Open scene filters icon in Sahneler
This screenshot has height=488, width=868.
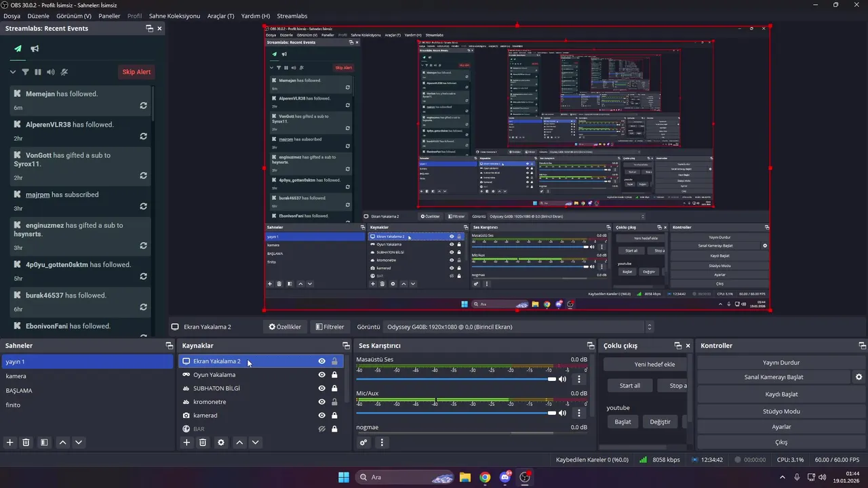[x=44, y=443]
